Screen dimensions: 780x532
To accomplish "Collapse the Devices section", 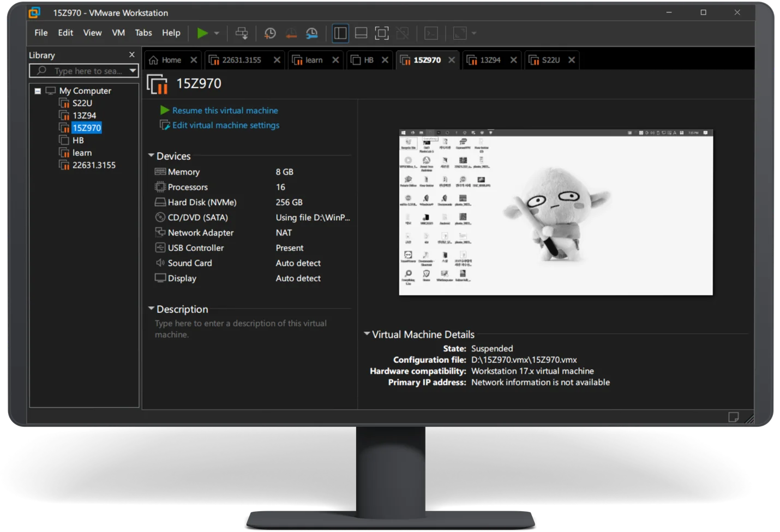I will click(151, 155).
